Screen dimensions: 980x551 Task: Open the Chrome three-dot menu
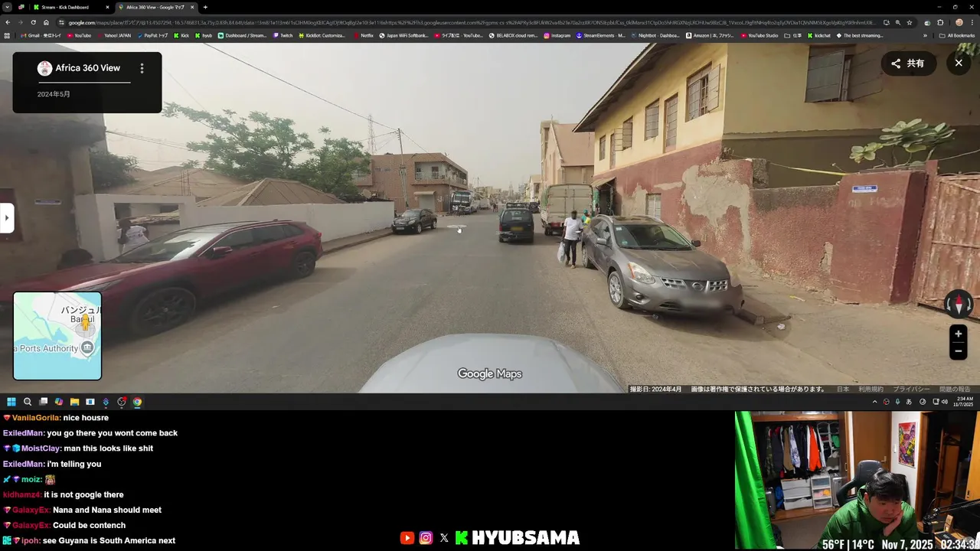[x=973, y=22]
